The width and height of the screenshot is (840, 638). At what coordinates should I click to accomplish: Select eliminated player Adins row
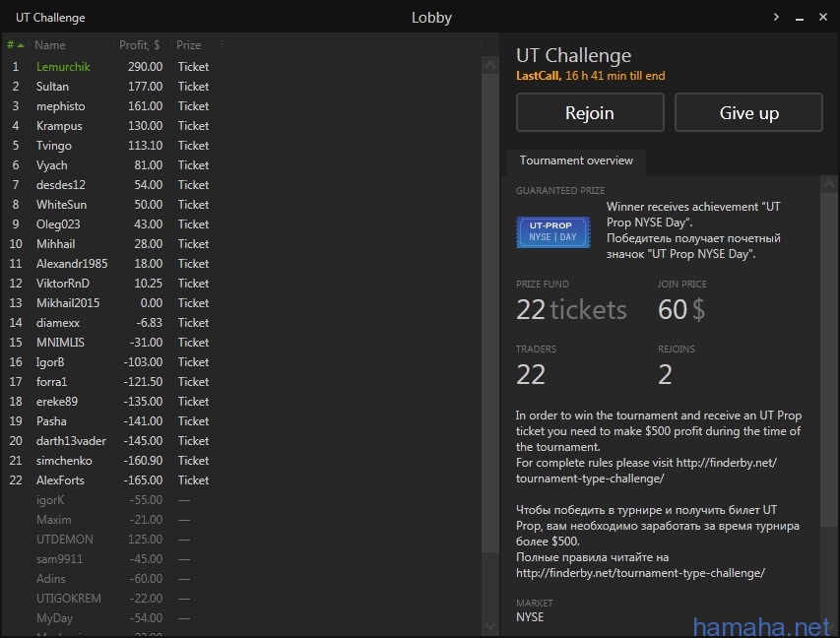click(242, 579)
